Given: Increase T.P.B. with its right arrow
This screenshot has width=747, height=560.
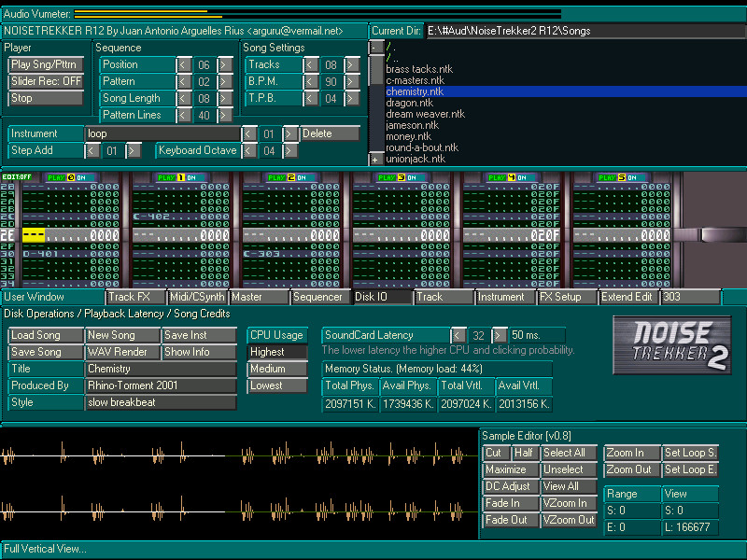Looking at the screenshot, I should coord(352,99).
